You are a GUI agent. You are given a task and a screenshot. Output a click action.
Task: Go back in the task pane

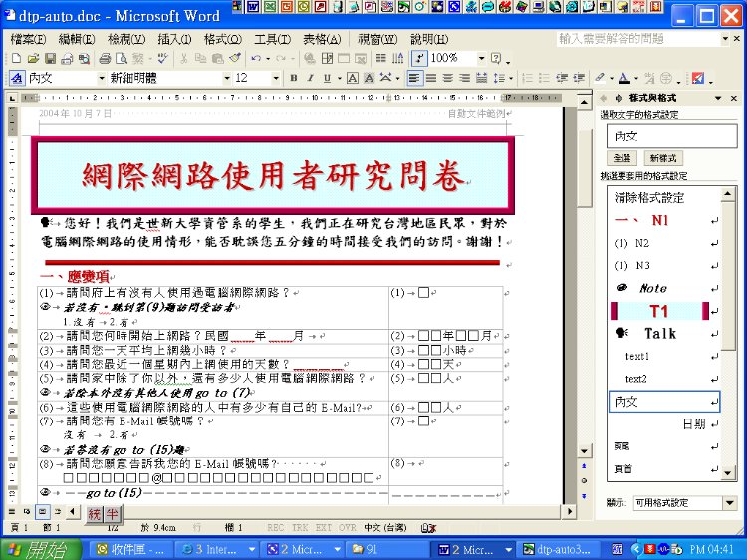click(x=605, y=98)
